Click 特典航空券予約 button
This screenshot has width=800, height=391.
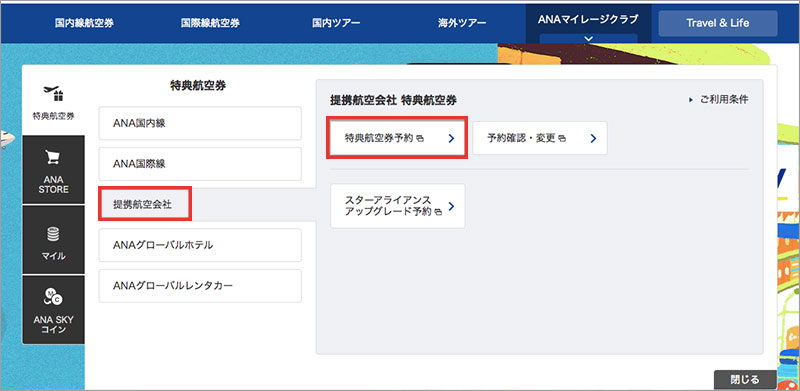(x=397, y=138)
